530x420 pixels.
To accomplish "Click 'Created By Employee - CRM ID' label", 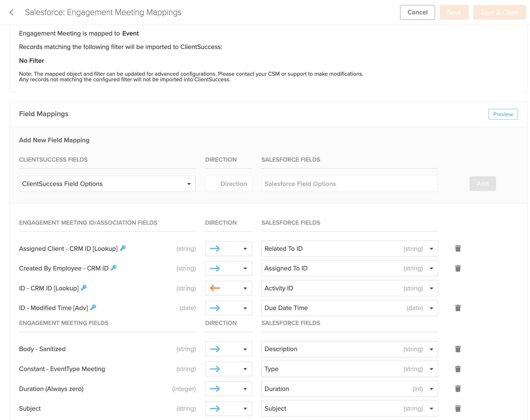I will click(x=64, y=268).
